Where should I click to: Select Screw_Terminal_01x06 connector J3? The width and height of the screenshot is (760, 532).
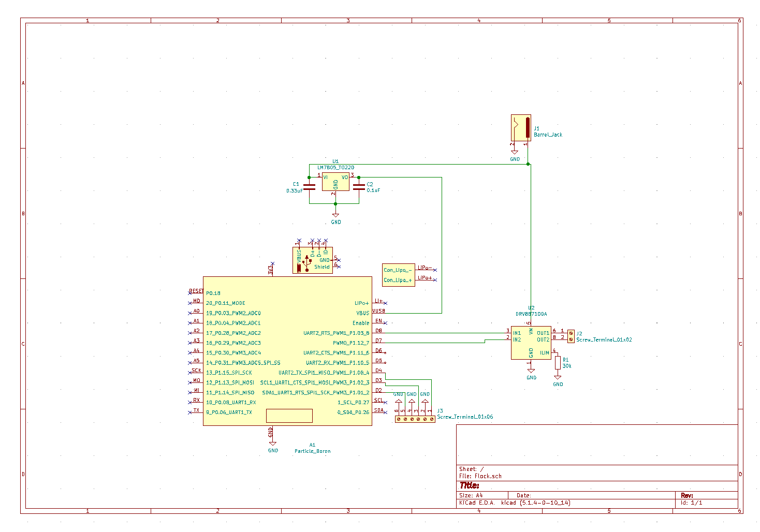pyautogui.click(x=414, y=419)
